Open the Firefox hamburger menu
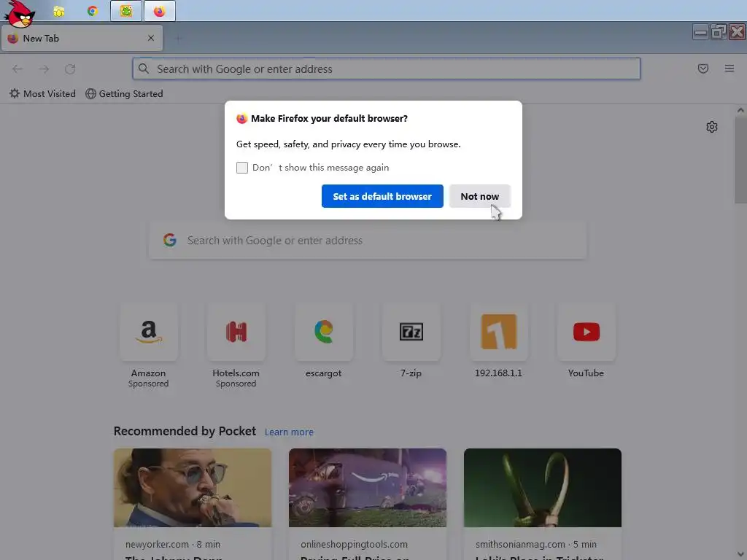The image size is (747, 560). [x=729, y=69]
